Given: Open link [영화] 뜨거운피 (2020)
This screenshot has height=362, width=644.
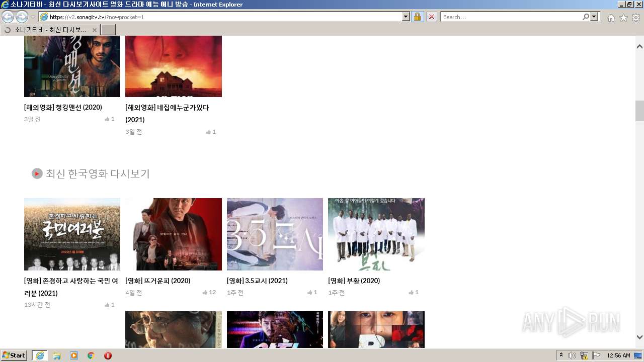Looking at the screenshot, I should coord(157,281).
